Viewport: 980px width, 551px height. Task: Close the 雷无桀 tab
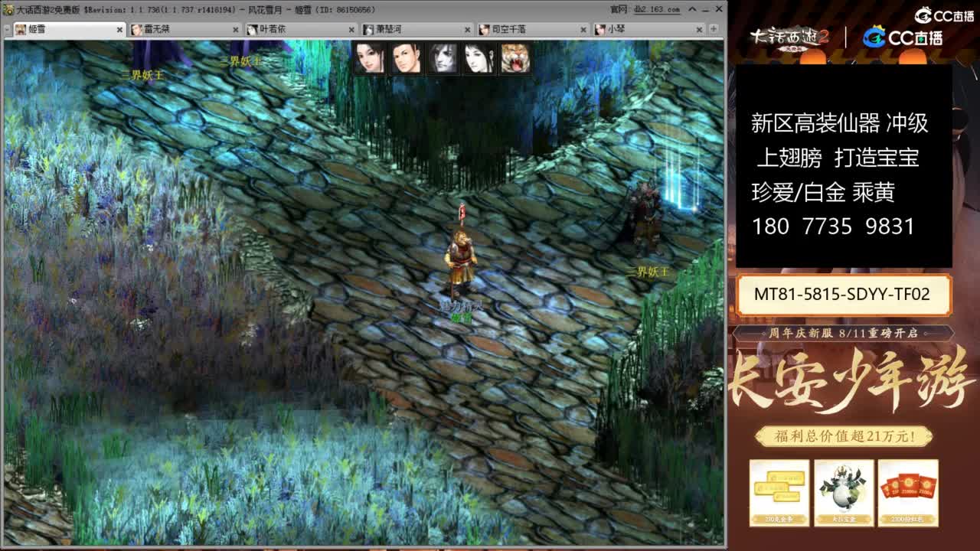(236, 30)
